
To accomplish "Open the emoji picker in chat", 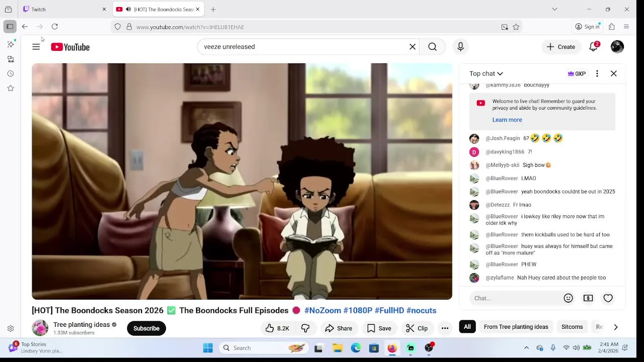I will point(569,298).
